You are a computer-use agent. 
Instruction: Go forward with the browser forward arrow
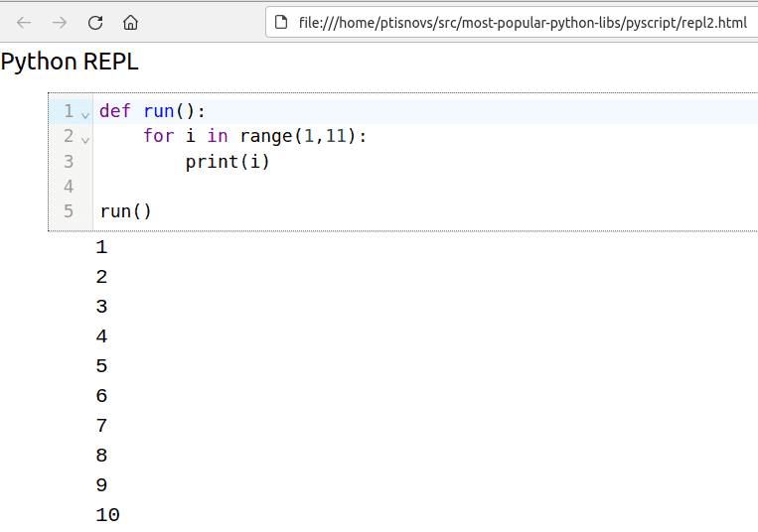point(60,22)
